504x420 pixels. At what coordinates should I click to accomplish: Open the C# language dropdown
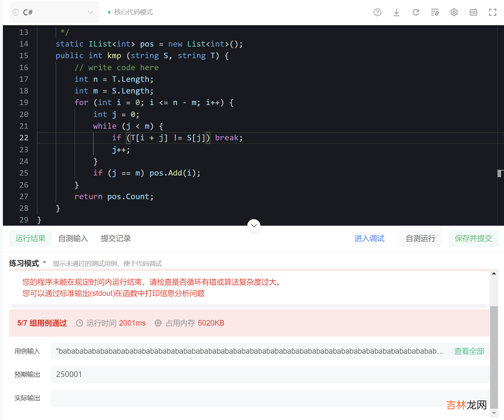pos(54,12)
